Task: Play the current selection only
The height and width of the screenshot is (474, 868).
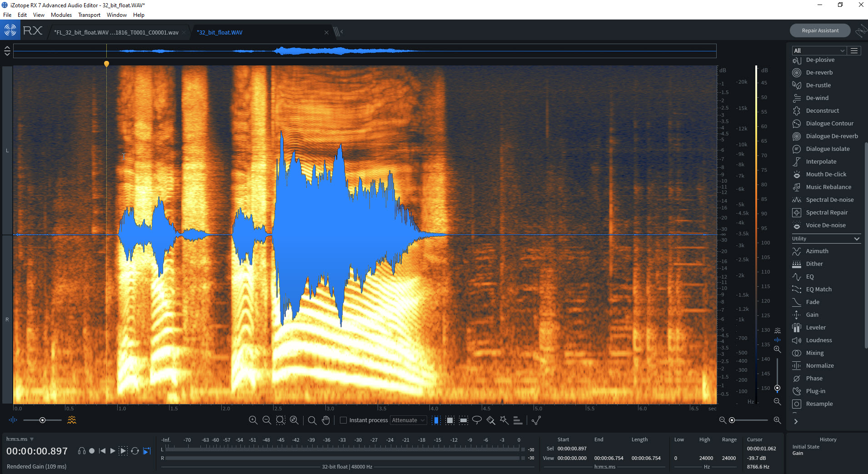Action: click(x=123, y=451)
